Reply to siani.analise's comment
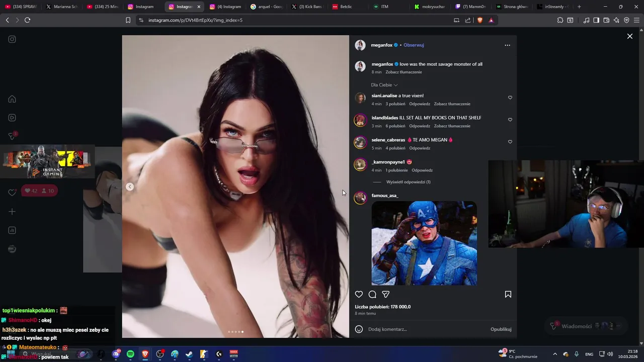 pyautogui.click(x=420, y=104)
